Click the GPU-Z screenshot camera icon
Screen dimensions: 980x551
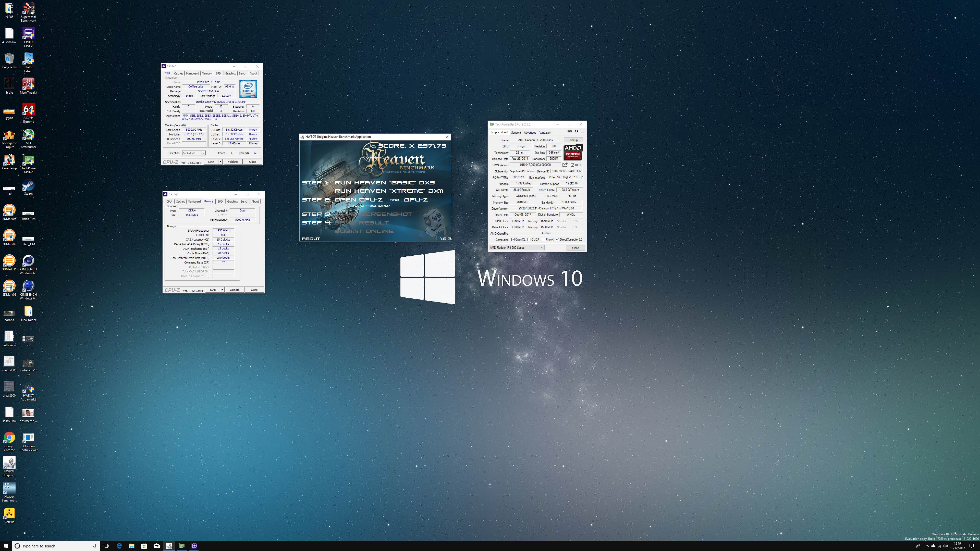[570, 131]
